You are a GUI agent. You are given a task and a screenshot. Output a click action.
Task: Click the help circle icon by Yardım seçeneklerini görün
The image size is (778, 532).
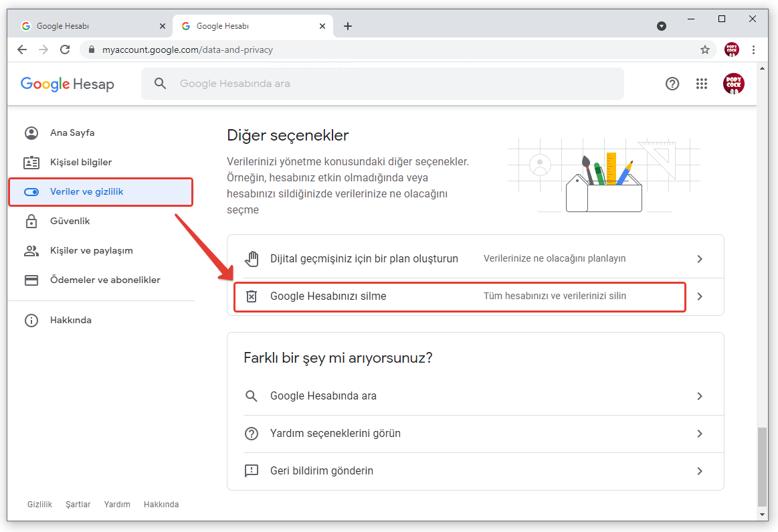tap(252, 433)
